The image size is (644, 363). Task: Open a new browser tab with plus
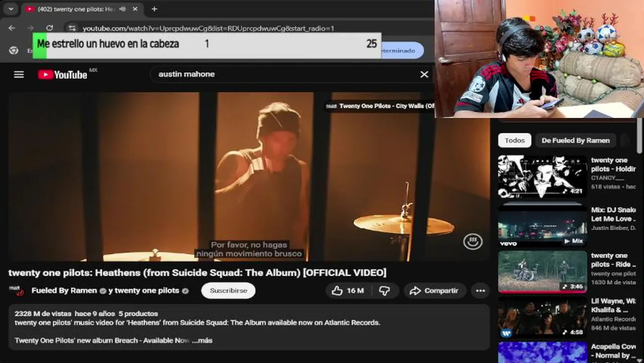pos(154,9)
